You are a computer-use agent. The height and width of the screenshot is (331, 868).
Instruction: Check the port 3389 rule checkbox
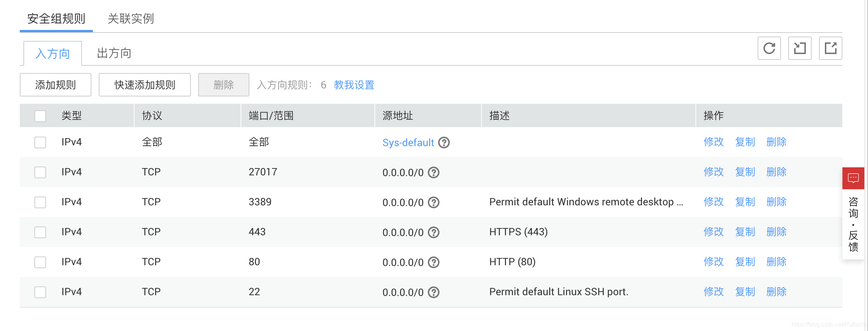(40, 202)
